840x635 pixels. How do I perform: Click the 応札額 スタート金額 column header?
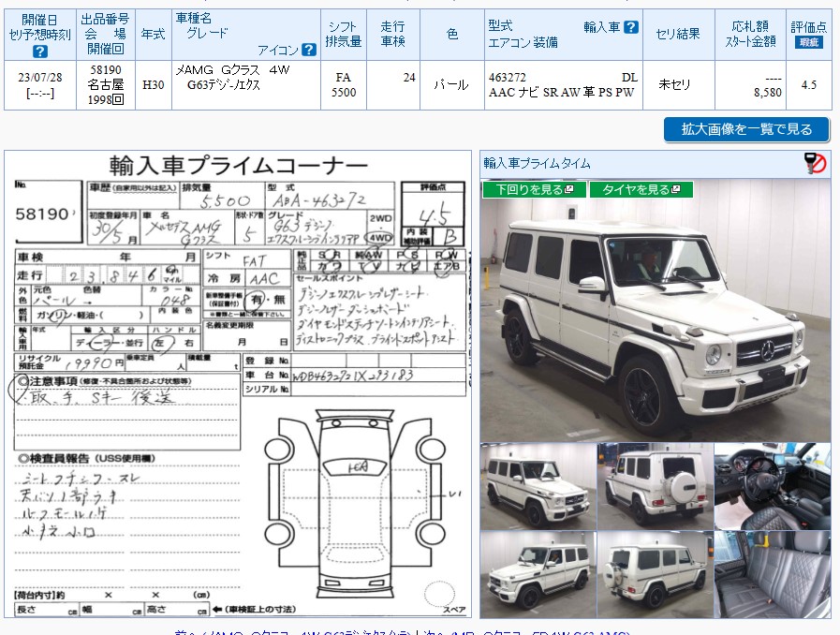click(750, 35)
